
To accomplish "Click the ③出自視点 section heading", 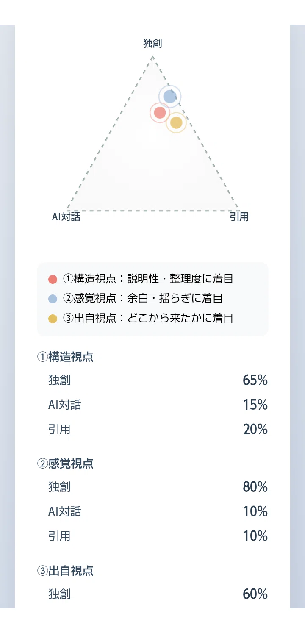I will pos(66,571).
